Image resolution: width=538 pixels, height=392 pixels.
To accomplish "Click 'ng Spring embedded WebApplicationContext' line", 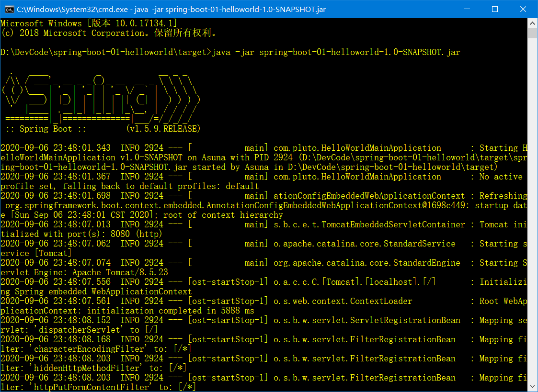I will coord(96,291).
